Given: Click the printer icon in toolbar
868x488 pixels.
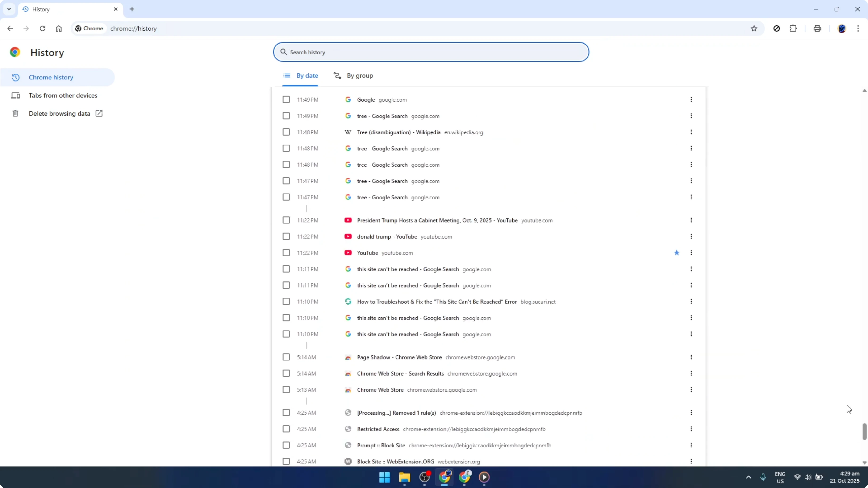Looking at the screenshot, I should click(817, 29).
